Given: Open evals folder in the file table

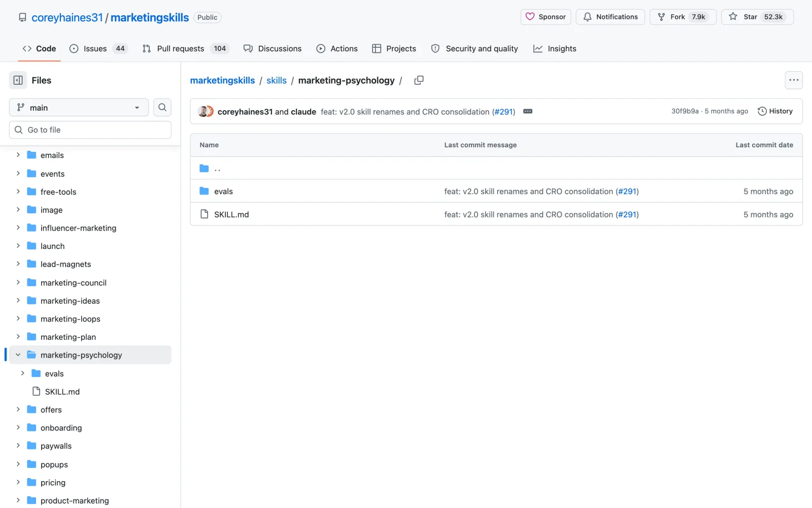Looking at the screenshot, I should pos(223,192).
